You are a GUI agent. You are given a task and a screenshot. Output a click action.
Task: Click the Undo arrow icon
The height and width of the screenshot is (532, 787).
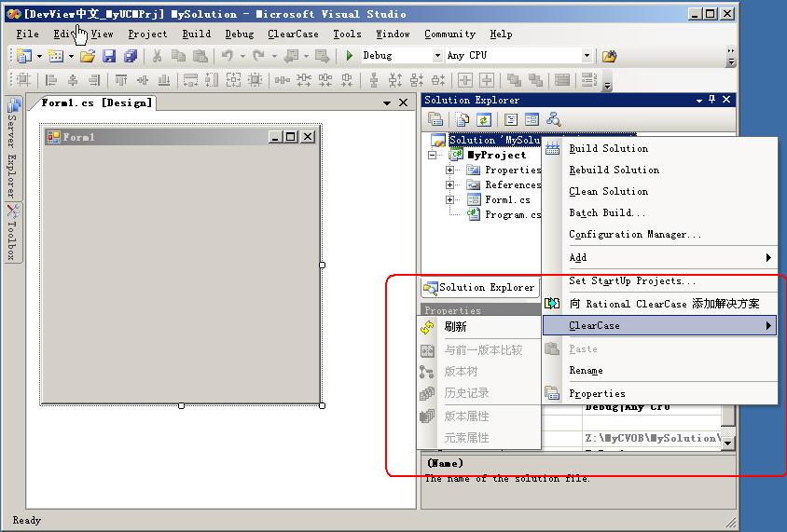tap(228, 56)
